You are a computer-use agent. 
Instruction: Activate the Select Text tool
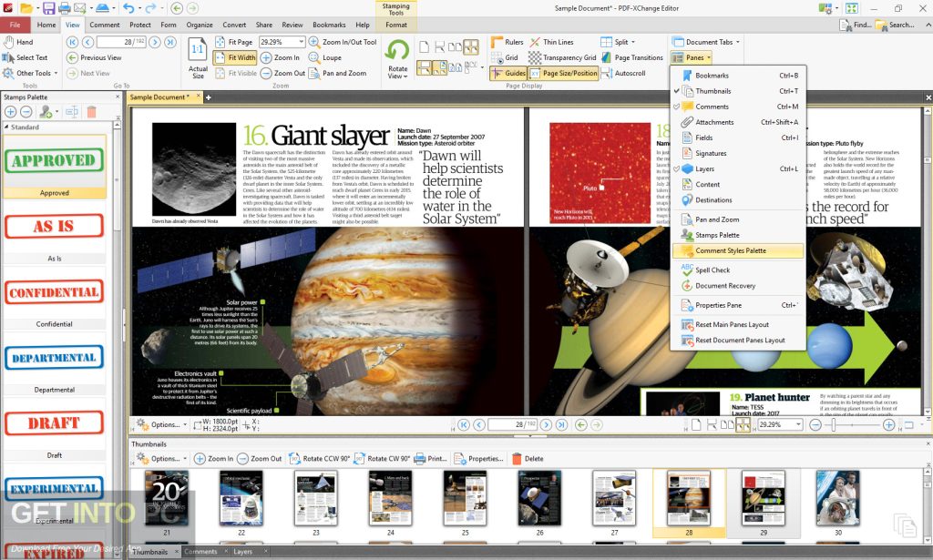(x=26, y=57)
